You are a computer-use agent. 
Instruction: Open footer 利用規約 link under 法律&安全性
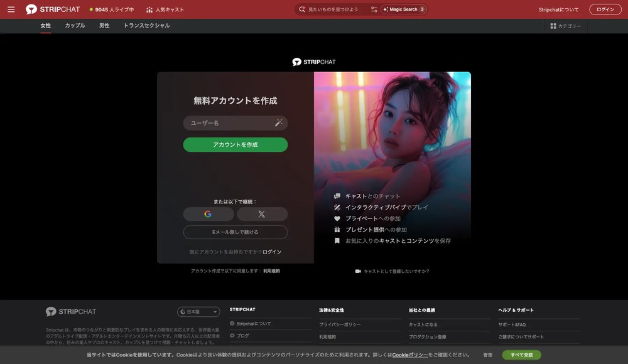click(327, 337)
